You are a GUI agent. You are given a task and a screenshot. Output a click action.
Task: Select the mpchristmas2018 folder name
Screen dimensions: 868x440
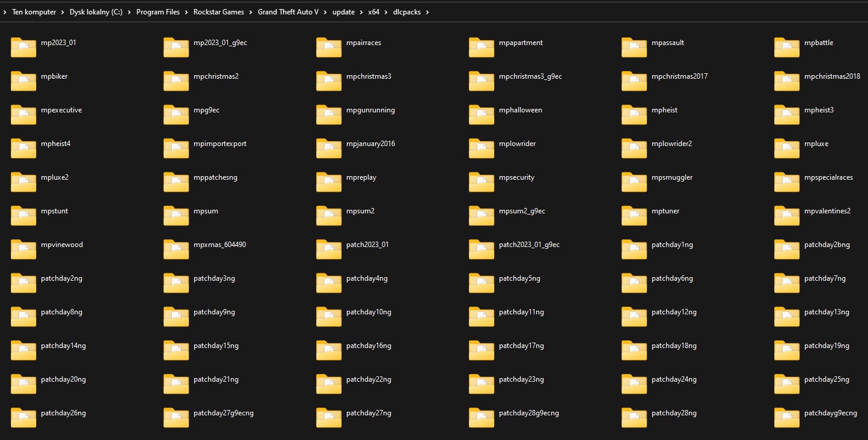click(x=832, y=76)
